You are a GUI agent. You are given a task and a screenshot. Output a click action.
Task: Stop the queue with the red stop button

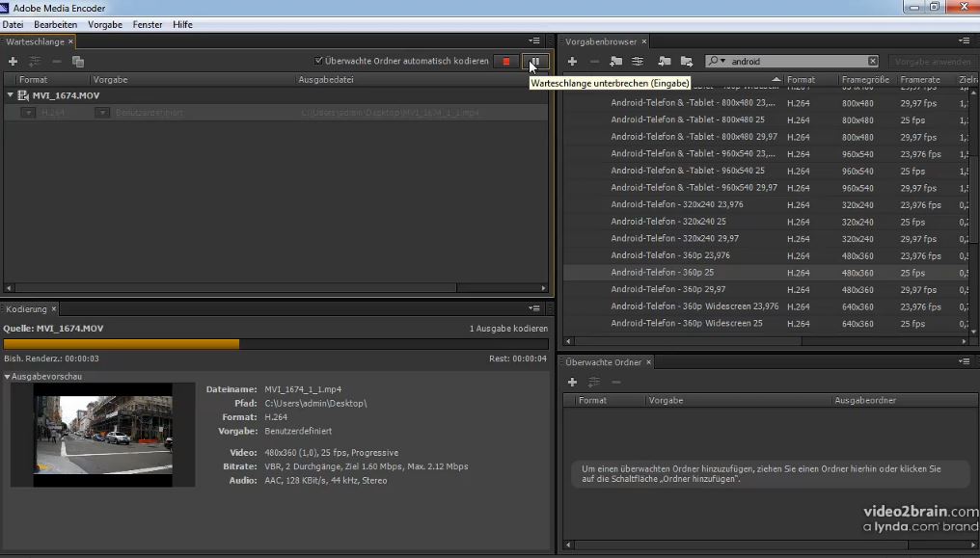[x=506, y=61]
